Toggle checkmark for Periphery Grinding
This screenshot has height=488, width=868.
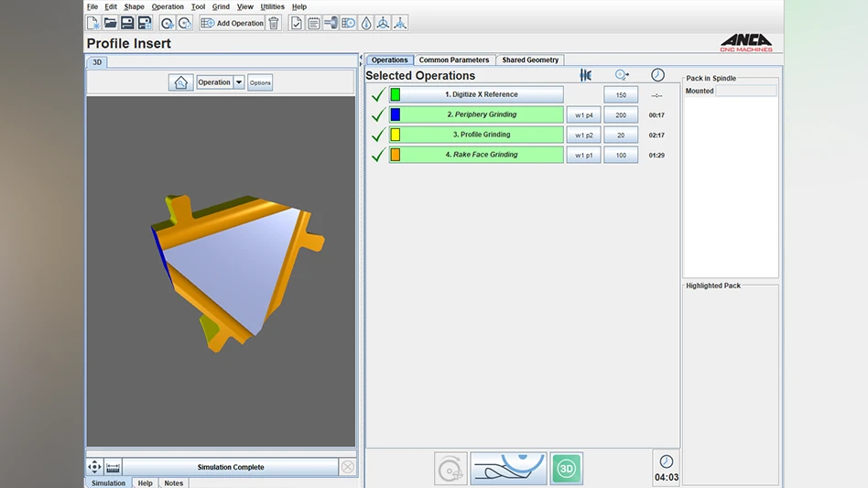click(377, 115)
